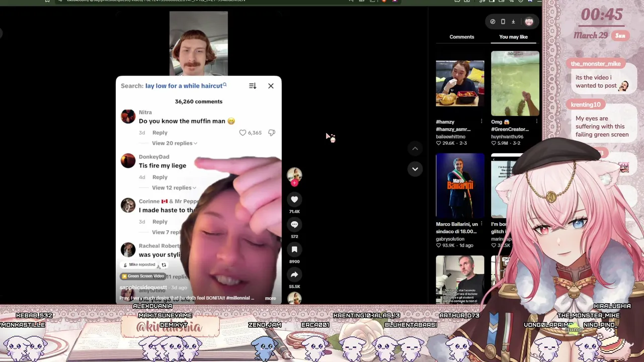
Task: Open three-dot menu on the #hamzy video card
Action: pos(481,122)
